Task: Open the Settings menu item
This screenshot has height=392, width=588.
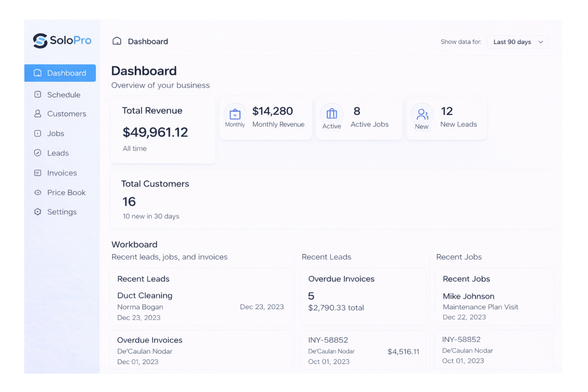Action: point(60,212)
